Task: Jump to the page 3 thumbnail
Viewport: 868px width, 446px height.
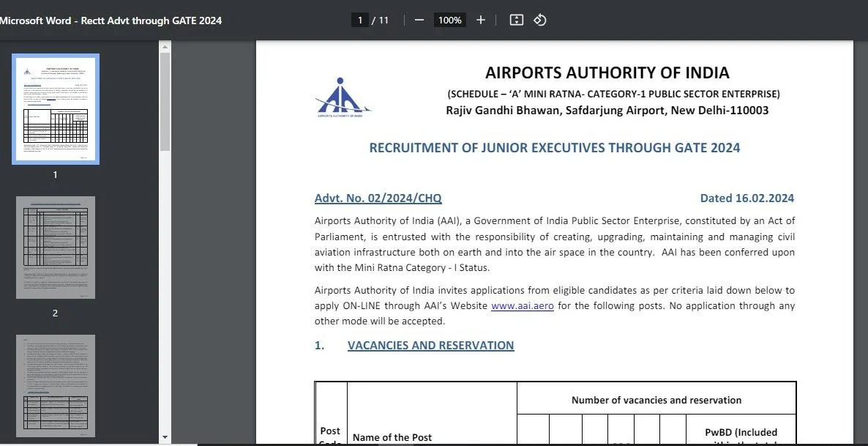Action: (x=56, y=386)
